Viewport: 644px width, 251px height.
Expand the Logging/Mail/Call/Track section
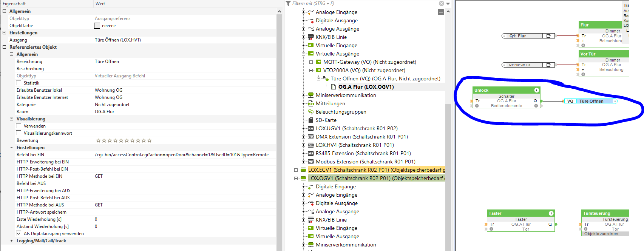pos(11,241)
